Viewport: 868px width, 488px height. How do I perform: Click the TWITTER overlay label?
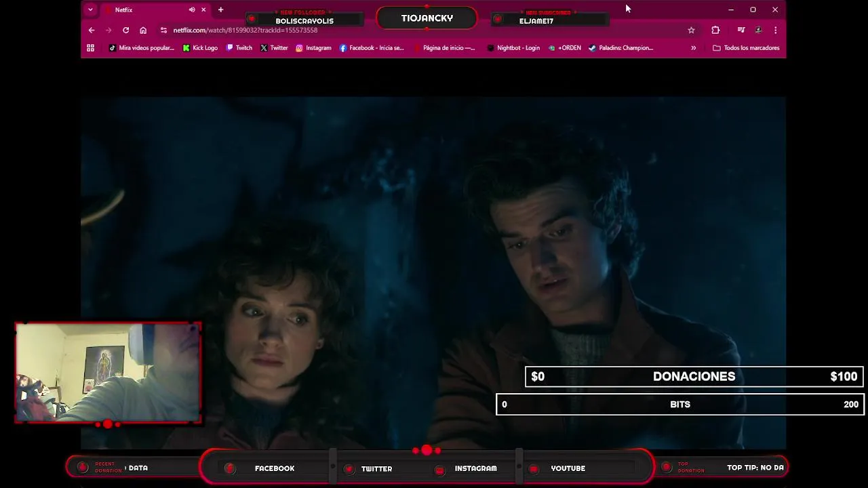pos(376,468)
